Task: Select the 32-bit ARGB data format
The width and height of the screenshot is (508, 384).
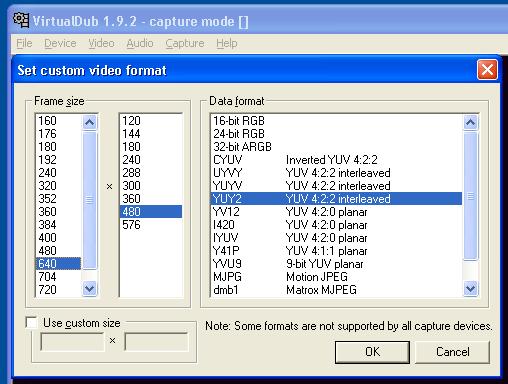Action: point(337,147)
